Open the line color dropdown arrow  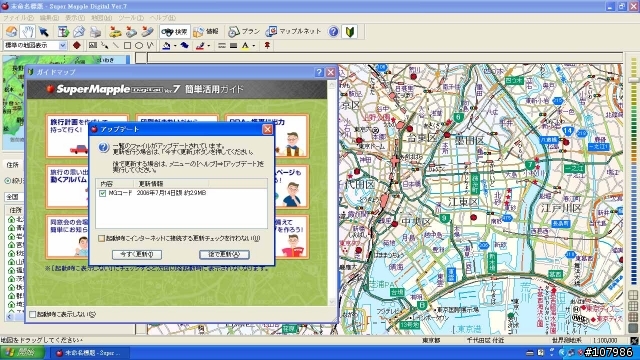209,46
